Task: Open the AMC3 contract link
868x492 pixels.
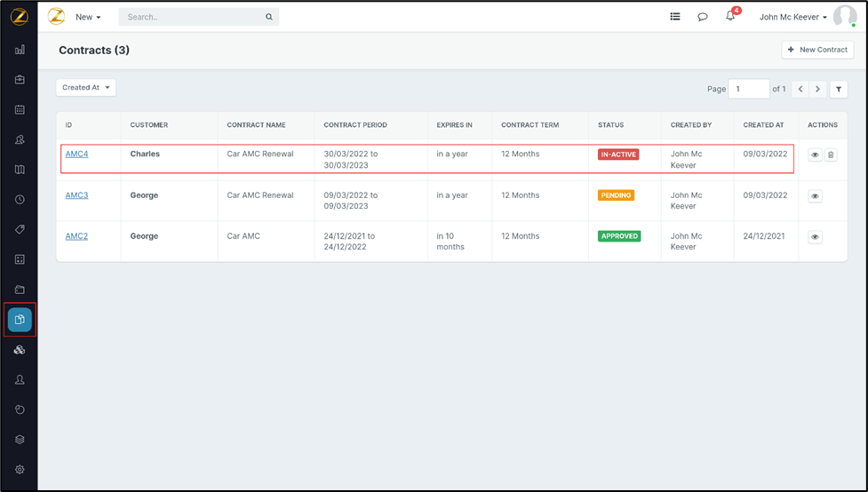Action: 76,195
